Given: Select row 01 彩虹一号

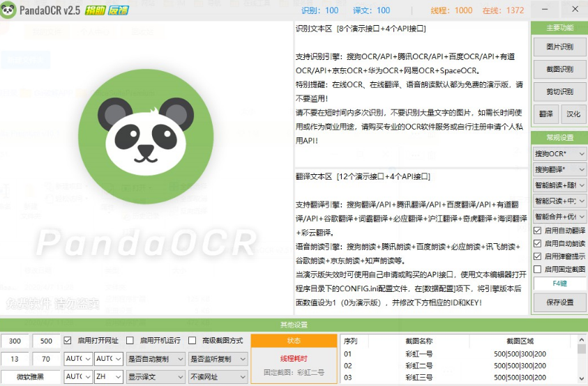Looking at the screenshot, I should (458, 354).
